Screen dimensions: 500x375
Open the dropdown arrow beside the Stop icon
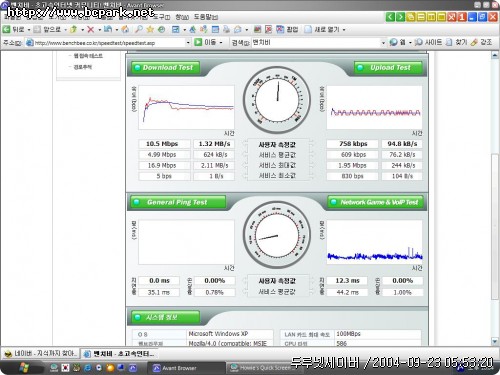pos(99,30)
